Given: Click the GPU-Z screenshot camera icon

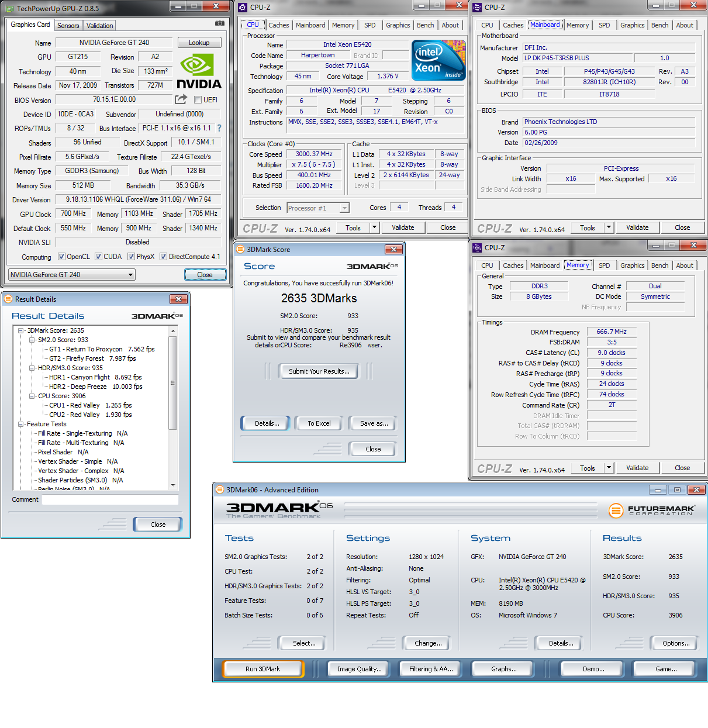Looking at the screenshot, I should [x=219, y=23].
